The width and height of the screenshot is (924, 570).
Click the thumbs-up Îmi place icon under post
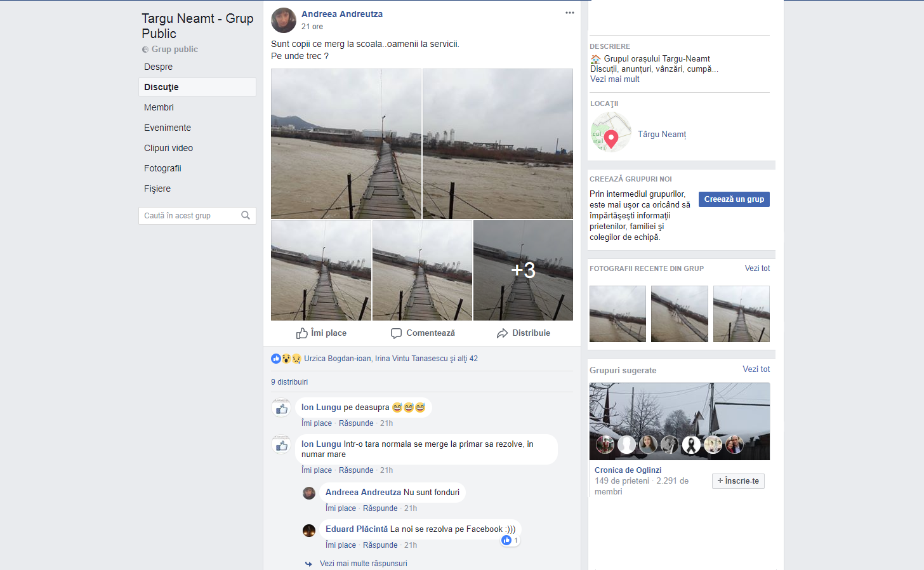(x=301, y=333)
